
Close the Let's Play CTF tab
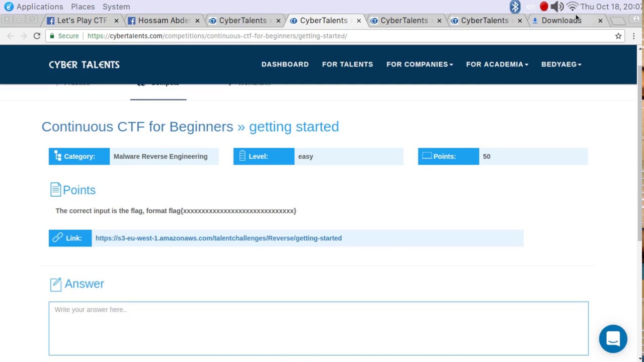click(x=116, y=21)
